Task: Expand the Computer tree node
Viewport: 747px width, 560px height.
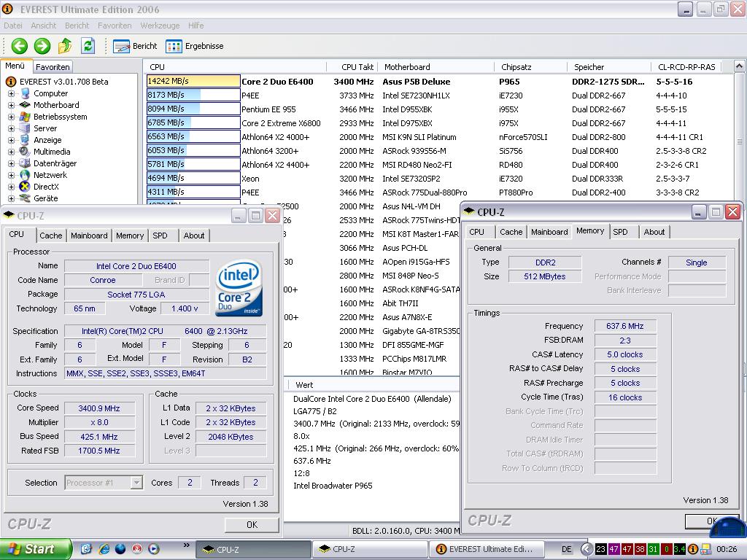Action: (x=11, y=93)
